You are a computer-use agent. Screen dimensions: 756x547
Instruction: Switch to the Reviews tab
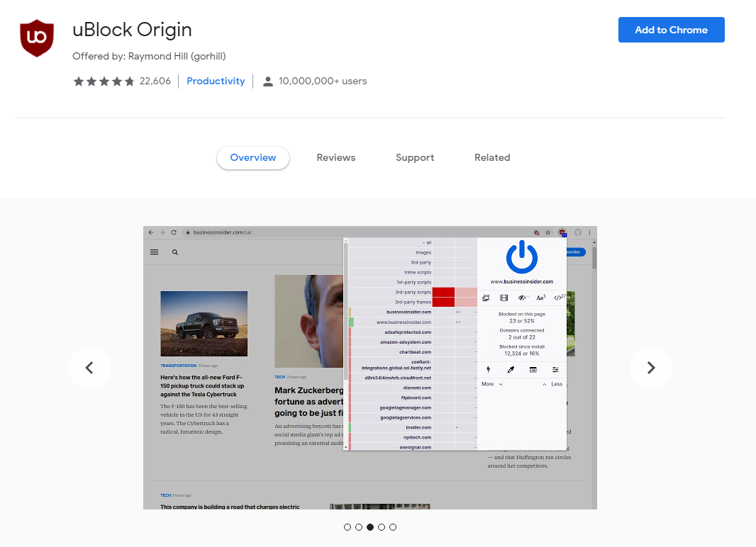point(335,157)
